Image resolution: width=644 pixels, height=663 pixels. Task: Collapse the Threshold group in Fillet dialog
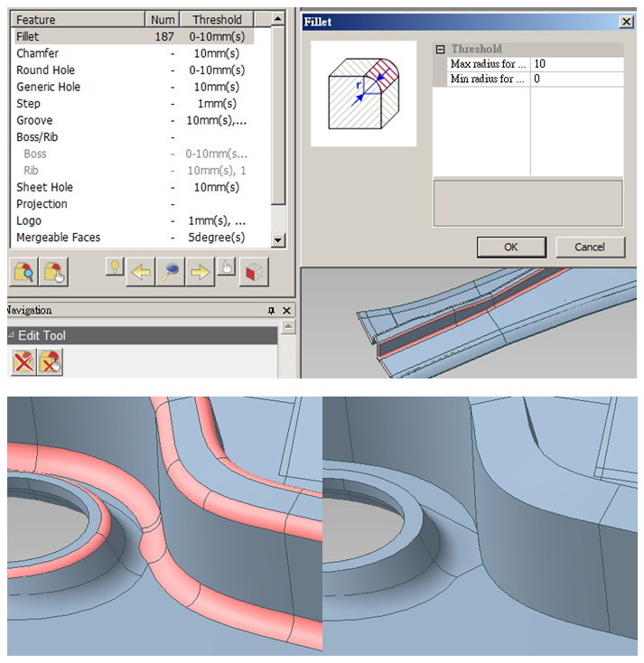click(440, 50)
